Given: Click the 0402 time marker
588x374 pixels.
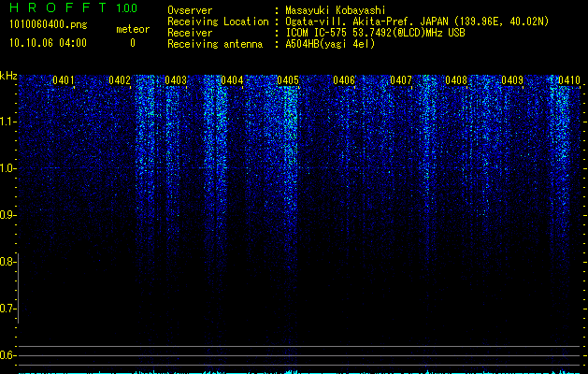Looking at the screenshot, I should (x=120, y=80).
